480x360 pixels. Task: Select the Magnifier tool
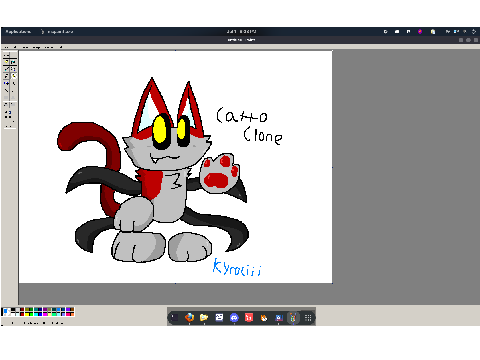13,69
